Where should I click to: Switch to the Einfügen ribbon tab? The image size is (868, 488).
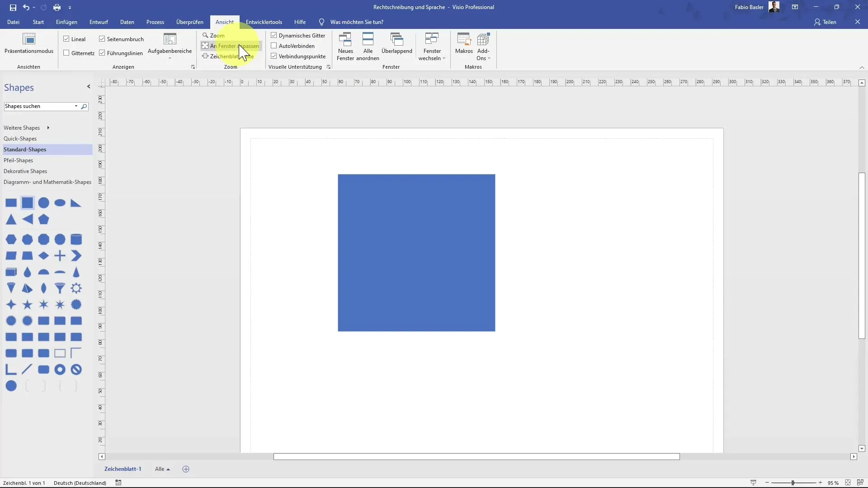click(66, 22)
